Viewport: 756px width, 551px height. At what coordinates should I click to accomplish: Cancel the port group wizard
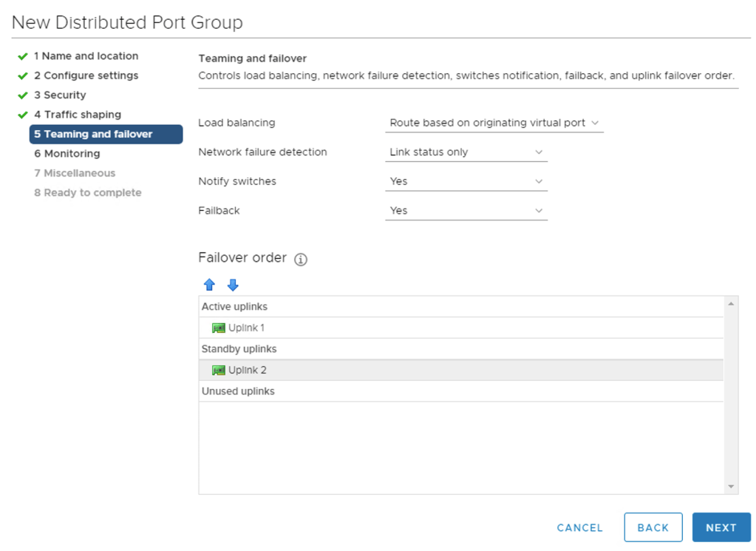tap(579, 527)
